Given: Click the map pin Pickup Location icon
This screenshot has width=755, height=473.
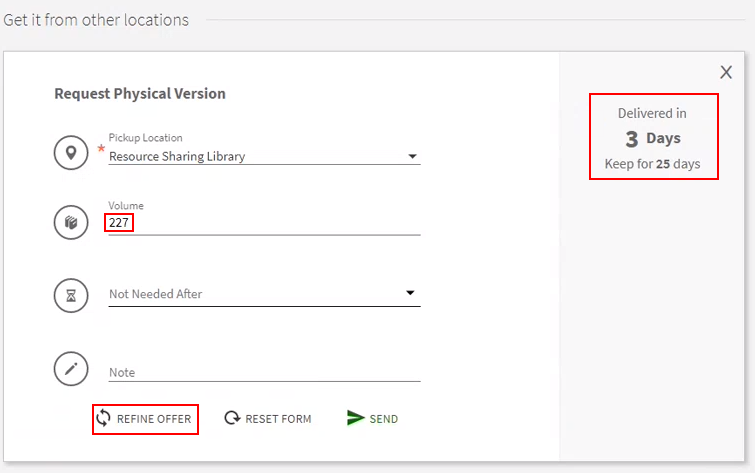Looking at the screenshot, I should (x=71, y=153).
